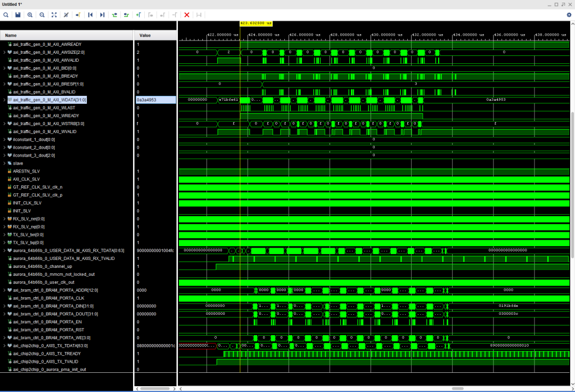The height and width of the screenshot is (392, 575).
Task: Expand axi_bram_ctrl_0_BRAM_PORTA_ADDR[12:0] signal
Action: coord(5,290)
